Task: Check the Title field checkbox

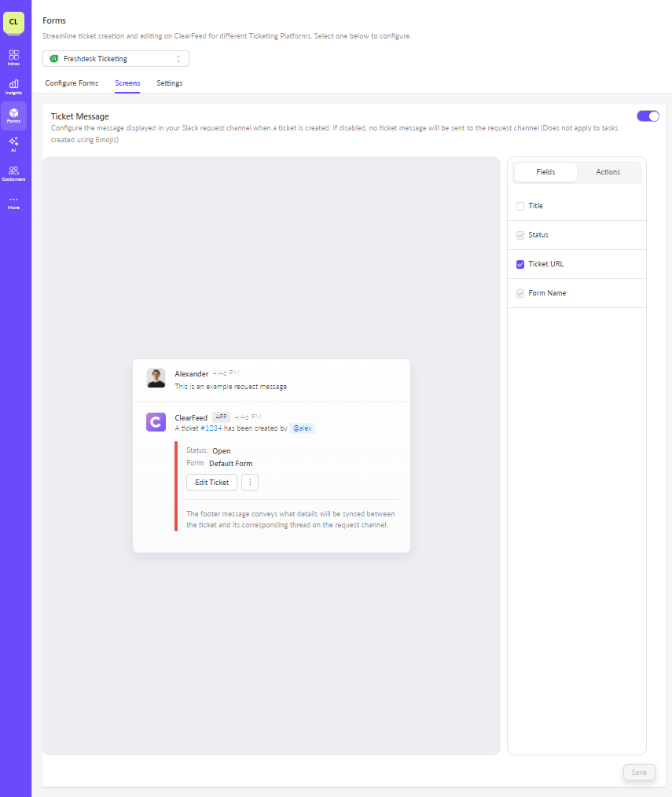Action: pos(520,206)
